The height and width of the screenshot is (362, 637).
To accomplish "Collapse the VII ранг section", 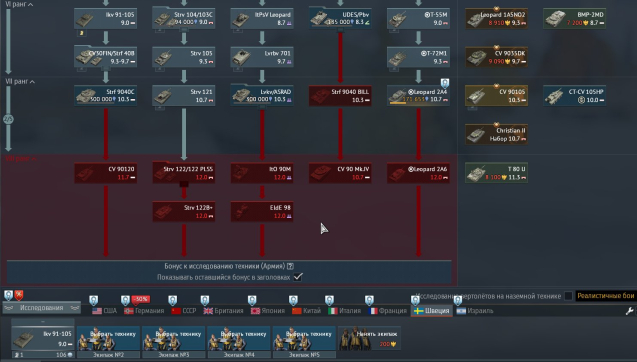I will [20, 81].
